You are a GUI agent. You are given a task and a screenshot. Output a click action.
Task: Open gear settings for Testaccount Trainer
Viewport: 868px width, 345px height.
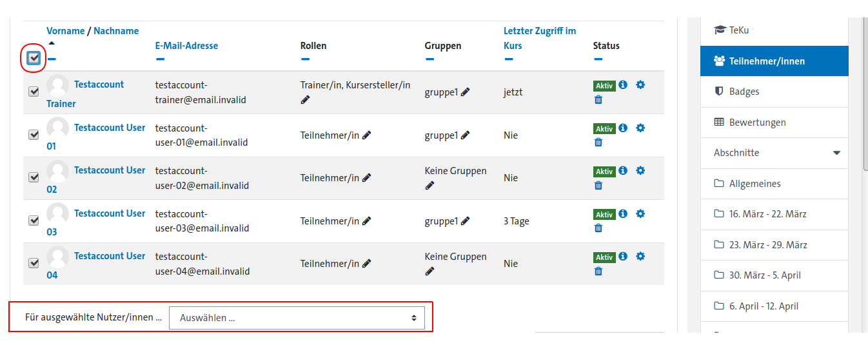640,84
